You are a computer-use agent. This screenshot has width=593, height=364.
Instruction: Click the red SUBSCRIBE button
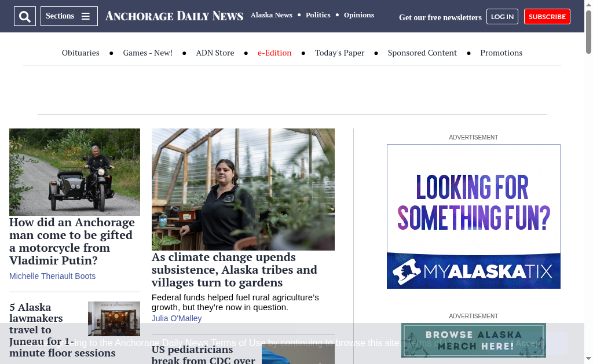point(547,17)
